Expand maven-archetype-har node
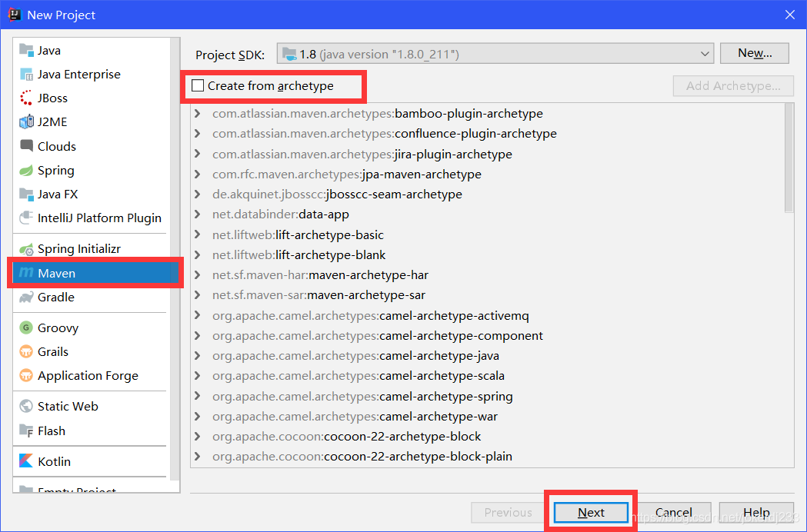This screenshot has width=807, height=532. [198, 274]
